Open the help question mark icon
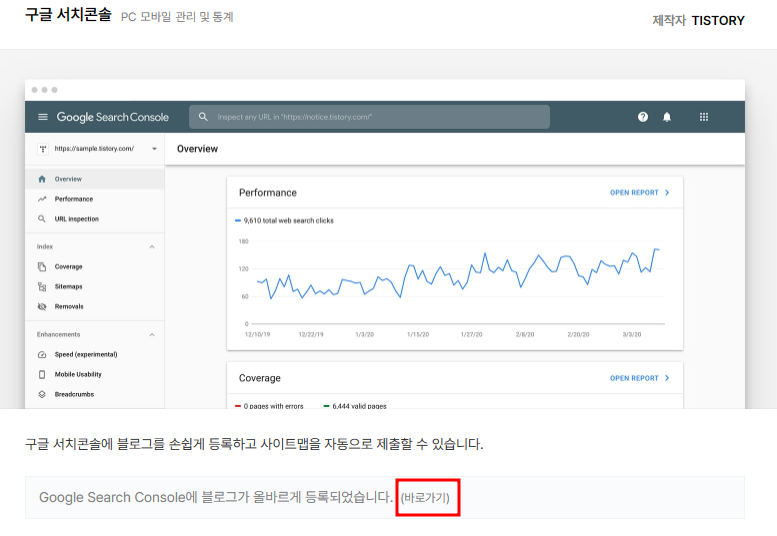The height and width of the screenshot is (536, 777). point(643,117)
